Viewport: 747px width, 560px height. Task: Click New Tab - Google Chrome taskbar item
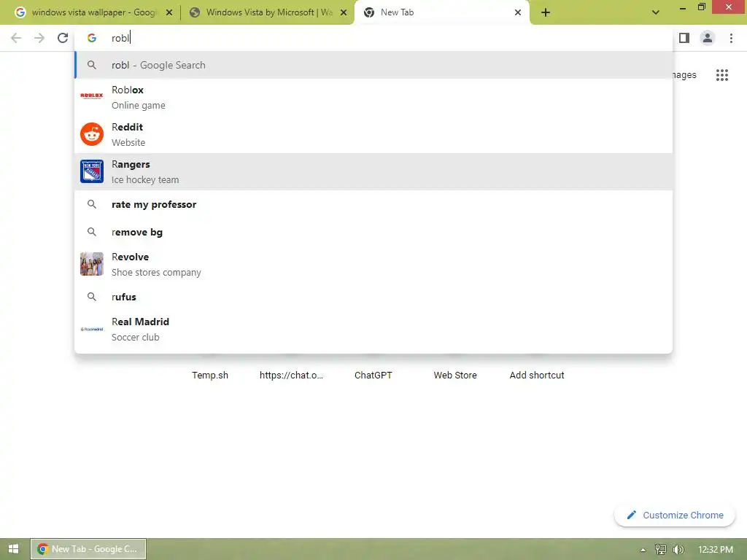pos(88,549)
